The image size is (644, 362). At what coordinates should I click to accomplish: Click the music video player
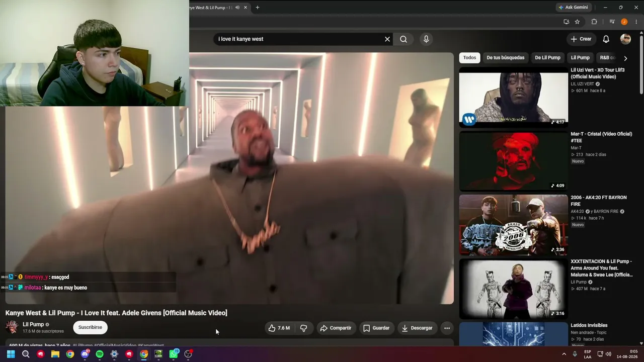pos(229,178)
